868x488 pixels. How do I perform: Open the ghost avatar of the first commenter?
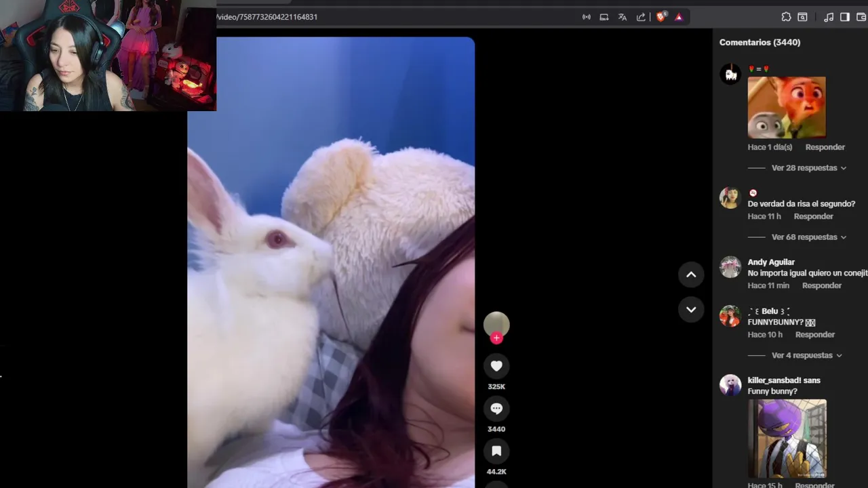click(730, 75)
